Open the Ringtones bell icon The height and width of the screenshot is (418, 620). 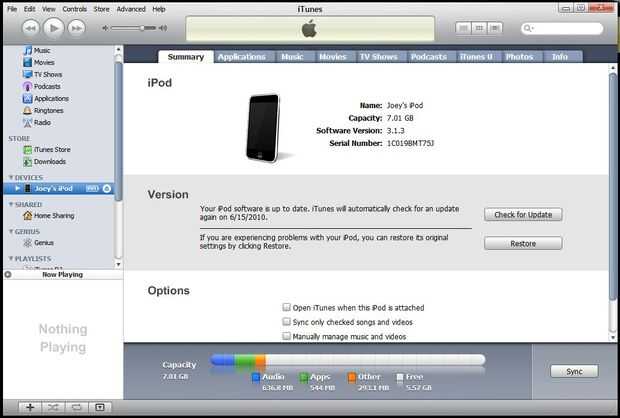[28, 110]
